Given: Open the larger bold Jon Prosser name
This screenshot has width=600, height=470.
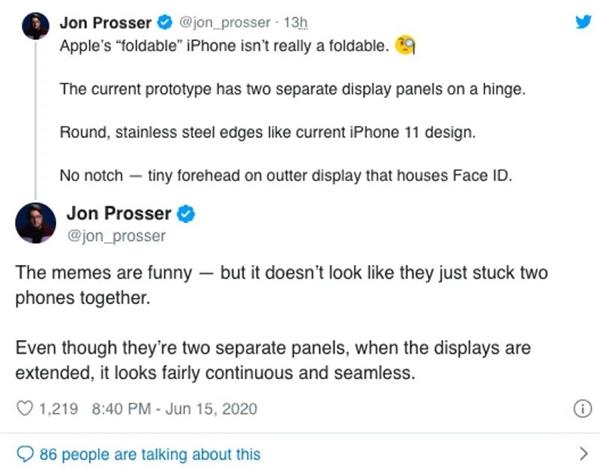Looking at the screenshot, I should [118, 214].
